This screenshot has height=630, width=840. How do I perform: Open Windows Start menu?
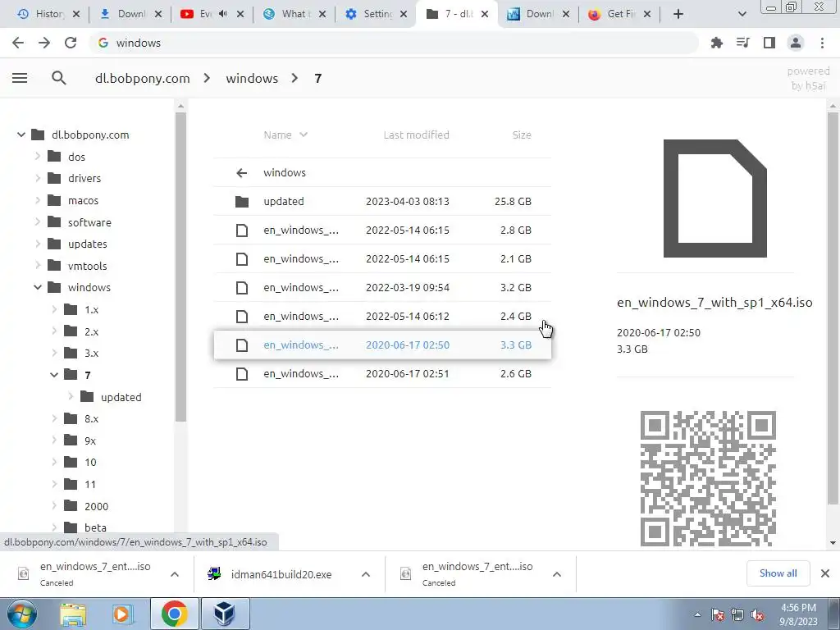click(21, 614)
